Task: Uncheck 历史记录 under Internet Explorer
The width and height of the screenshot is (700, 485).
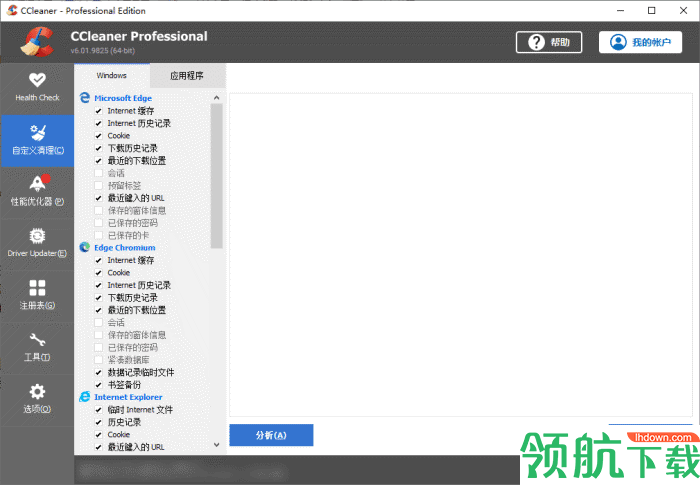Action: coord(99,422)
